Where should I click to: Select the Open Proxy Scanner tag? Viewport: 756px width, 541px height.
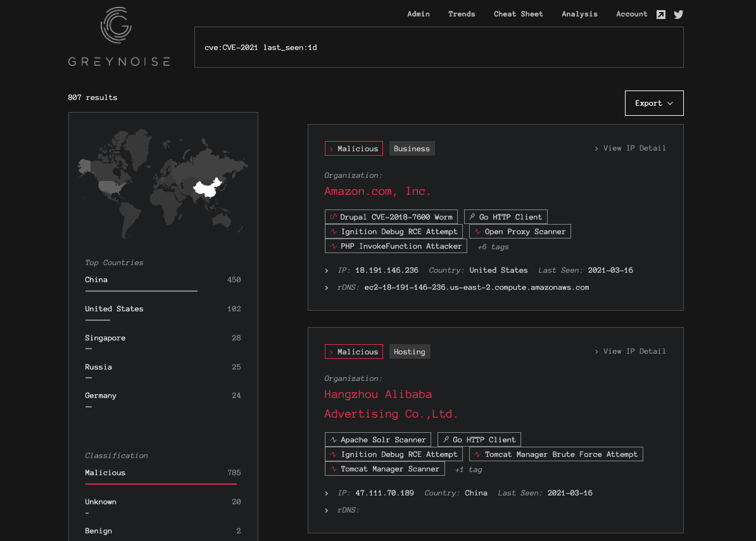point(520,232)
